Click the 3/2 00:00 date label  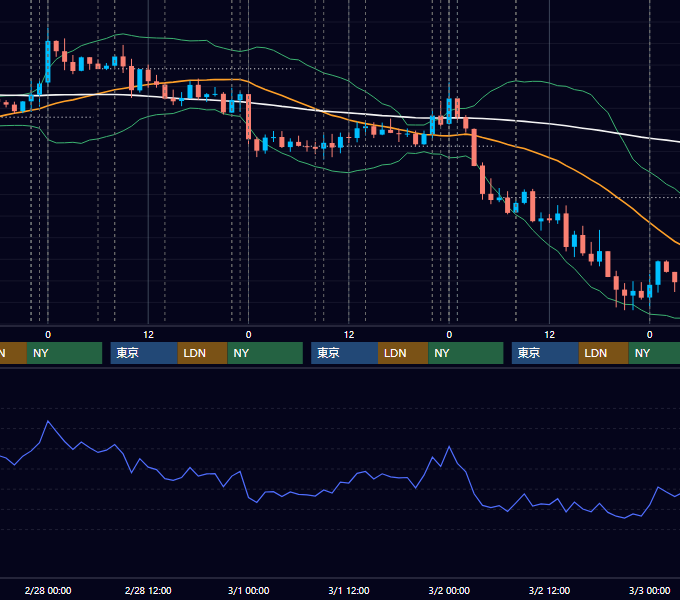coord(449,590)
